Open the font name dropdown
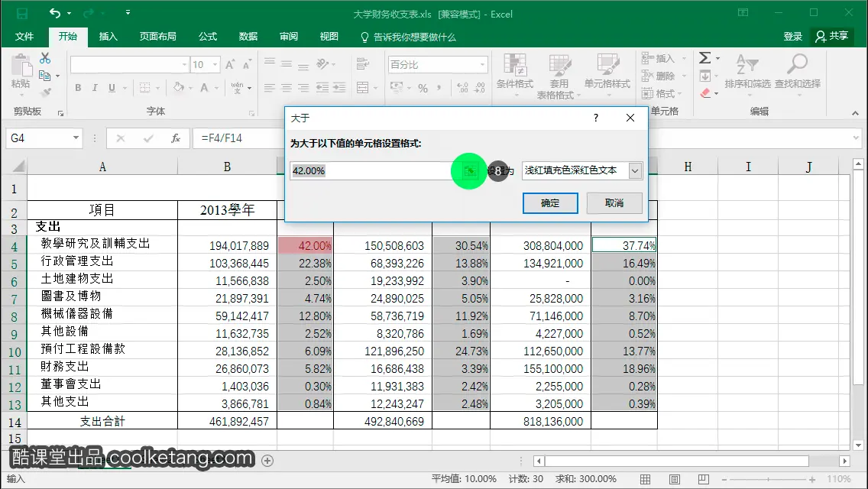868x489 pixels. [x=184, y=65]
